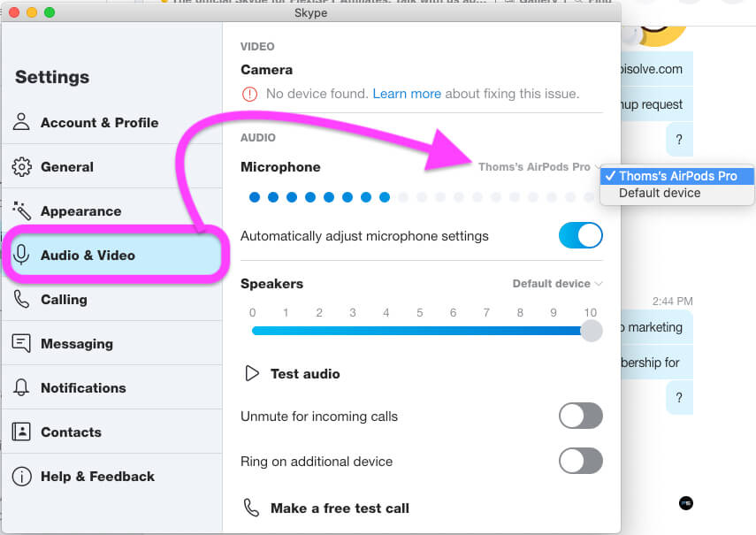The width and height of the screenshot is (756, 535).
Task: Click the Notifications bell icon
Action: pos(21,387)
